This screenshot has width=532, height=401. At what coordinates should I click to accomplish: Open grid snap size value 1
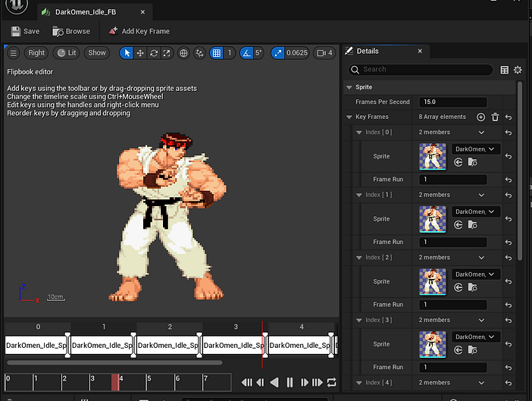pyautogui.click(x=230, y=53)
